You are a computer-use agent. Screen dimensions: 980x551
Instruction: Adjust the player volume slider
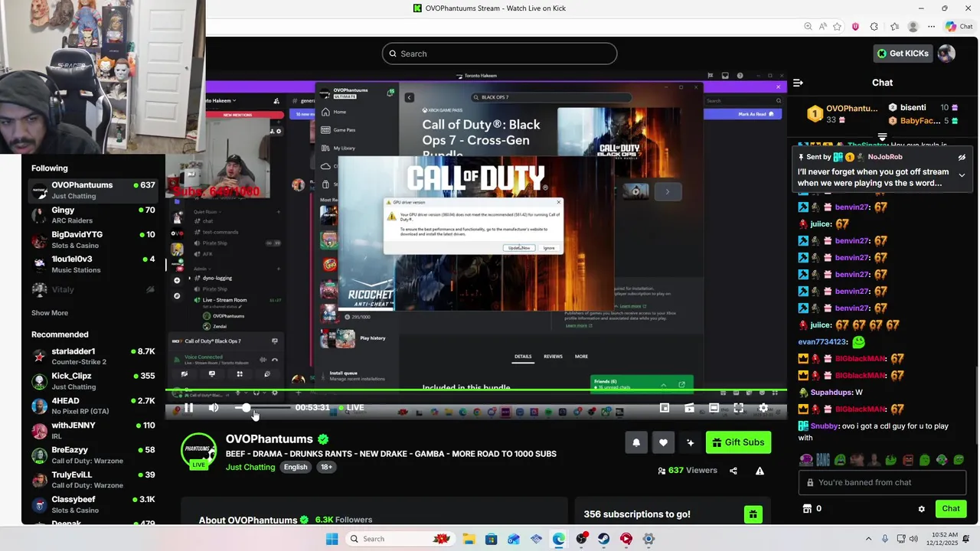[x=262, y=408]
